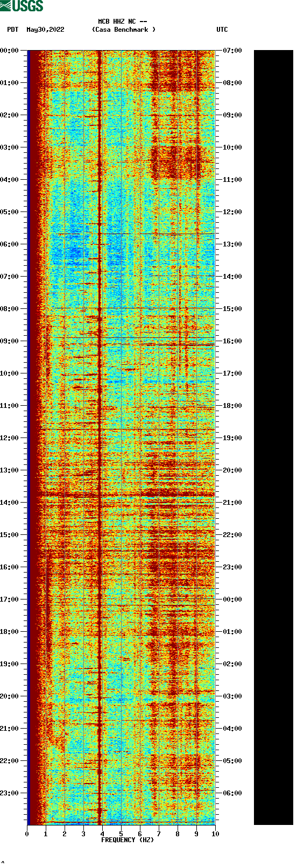
Task: Click the PDT time label 20:00
Action: 10,696
